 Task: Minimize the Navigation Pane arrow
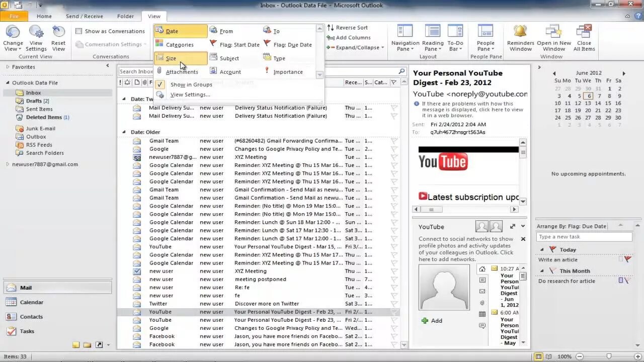tap(108, 66)
